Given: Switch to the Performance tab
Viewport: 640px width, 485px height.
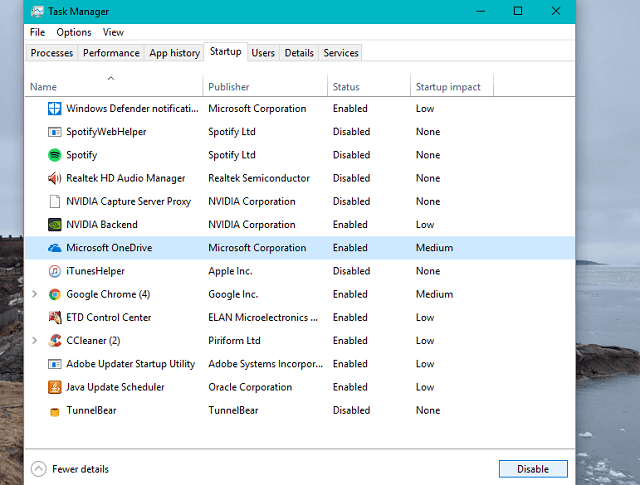Looking at the screenshot, I should (111, 53).
